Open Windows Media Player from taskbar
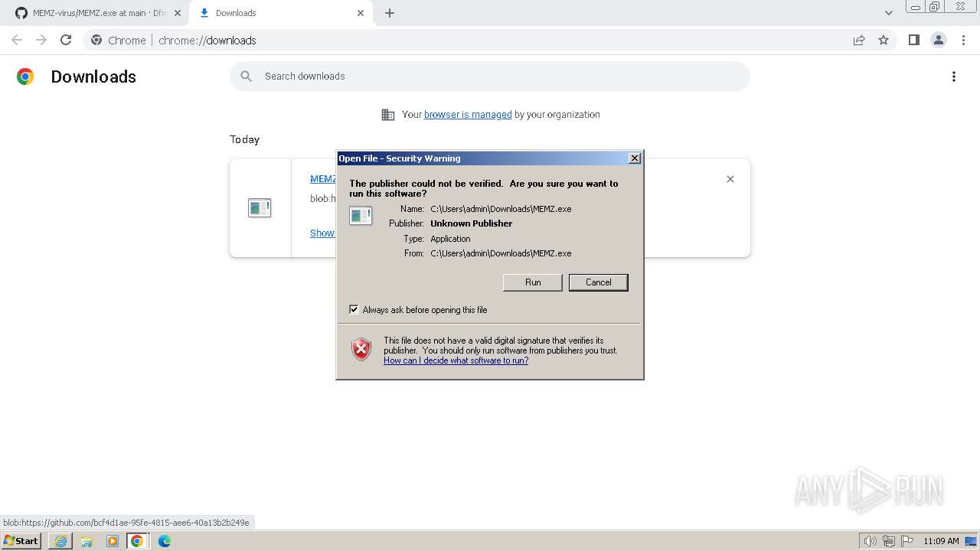This screenshot has height=551, width=980. (113, 541)
